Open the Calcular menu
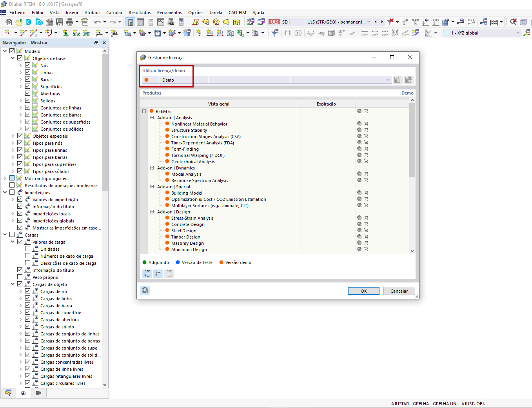Screen dimensions: 532x408 (114, 13)
